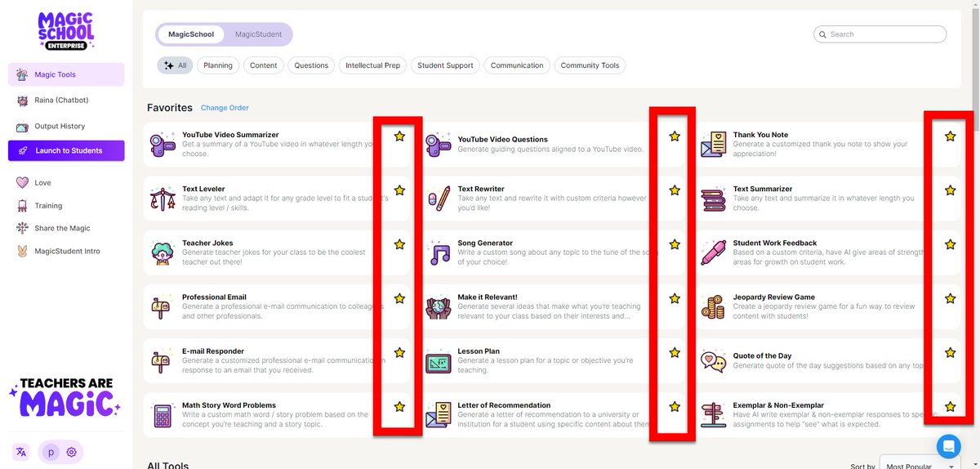The width and height of the screenshot is (980, 469).
Task: Toggle Student Work Feedback favorite star
Action: pyautogui.click(x=950, y=244)
